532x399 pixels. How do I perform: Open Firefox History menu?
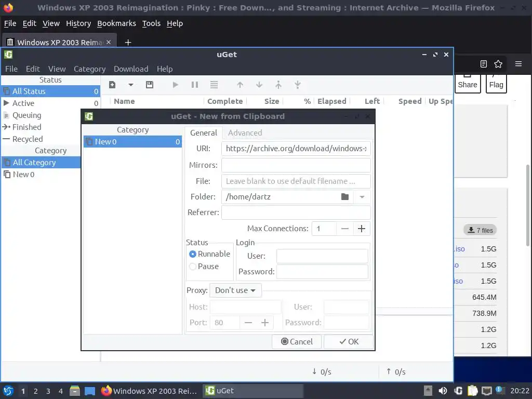[78, 23]
